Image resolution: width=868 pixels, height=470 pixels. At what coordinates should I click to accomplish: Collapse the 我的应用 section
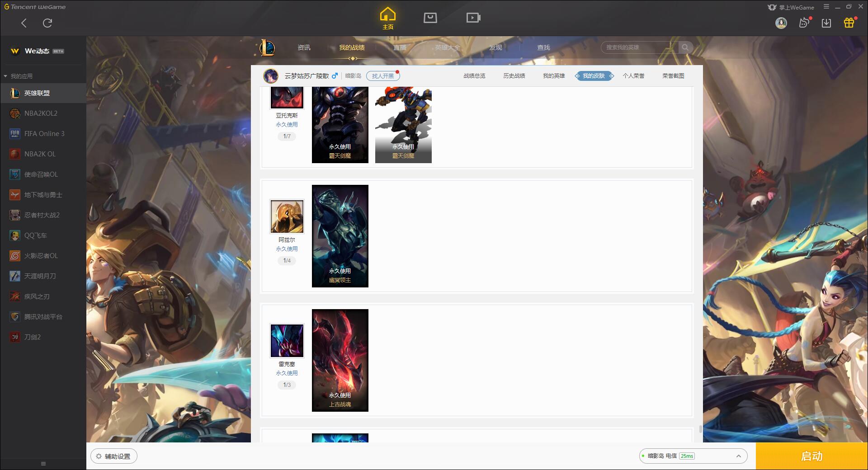18,76
